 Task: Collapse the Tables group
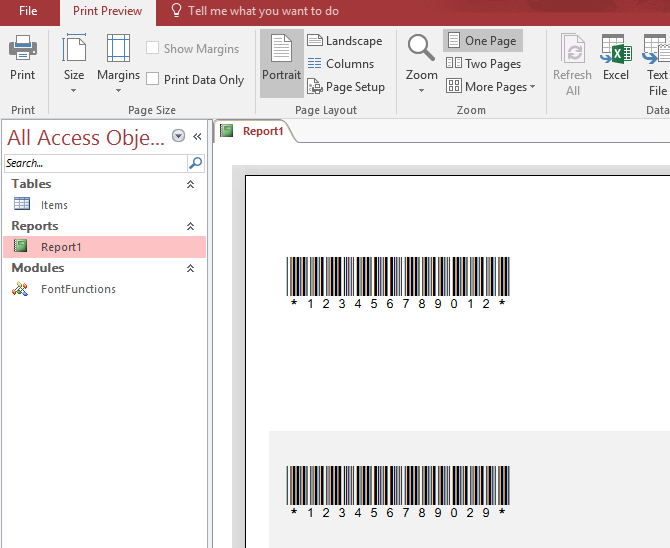(191, 184)
